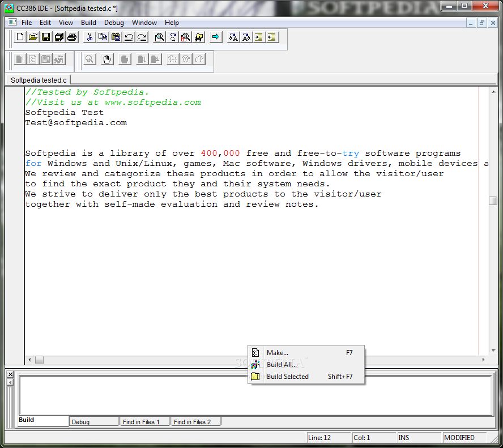Screen dimensions: 503x448
Task: Convert selection to lowercase icon
Action: pos(246,37)
